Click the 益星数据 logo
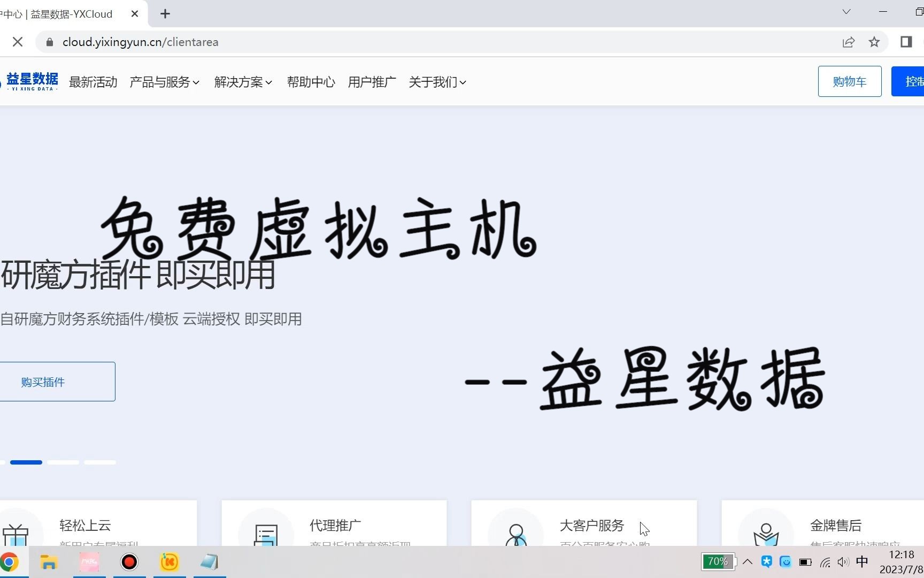 [31, 82]
